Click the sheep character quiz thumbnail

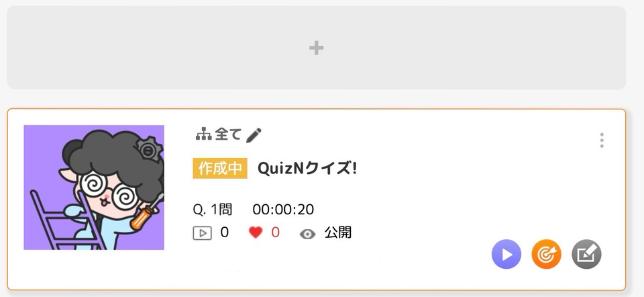[x=94, y=187]
